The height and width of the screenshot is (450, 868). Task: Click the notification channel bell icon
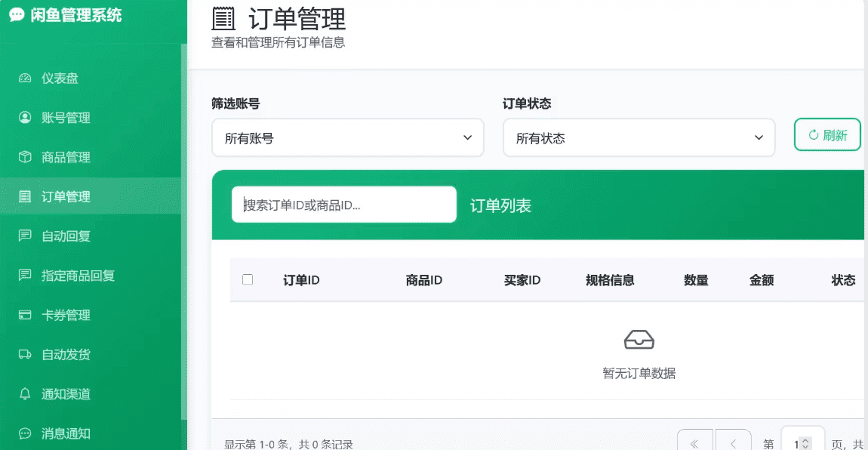click(x=25, y=393)
